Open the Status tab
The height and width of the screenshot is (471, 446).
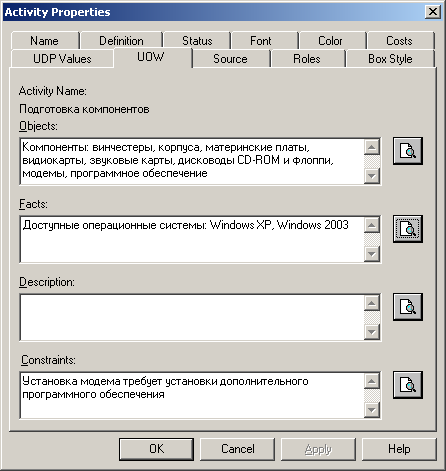pyautogui.click(x=197, y=41)
